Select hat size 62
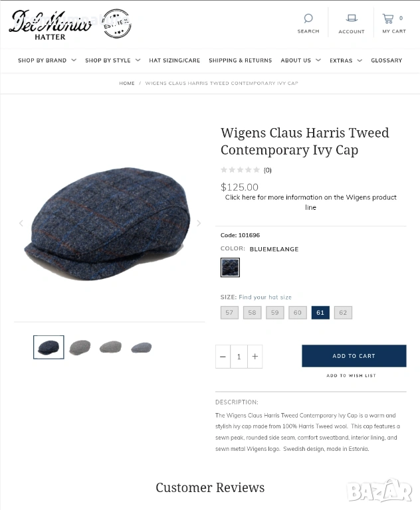420x510 pixels. [343, 313]
